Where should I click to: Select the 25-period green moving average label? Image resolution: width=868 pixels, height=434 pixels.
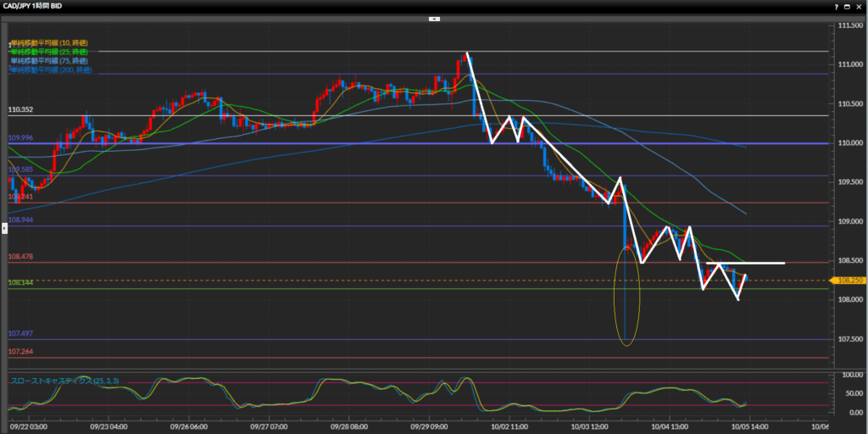49,52
